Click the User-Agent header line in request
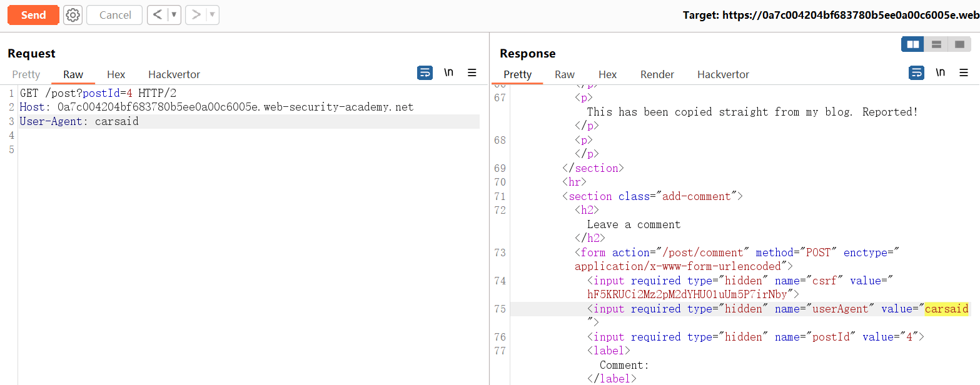 (79, 122)
